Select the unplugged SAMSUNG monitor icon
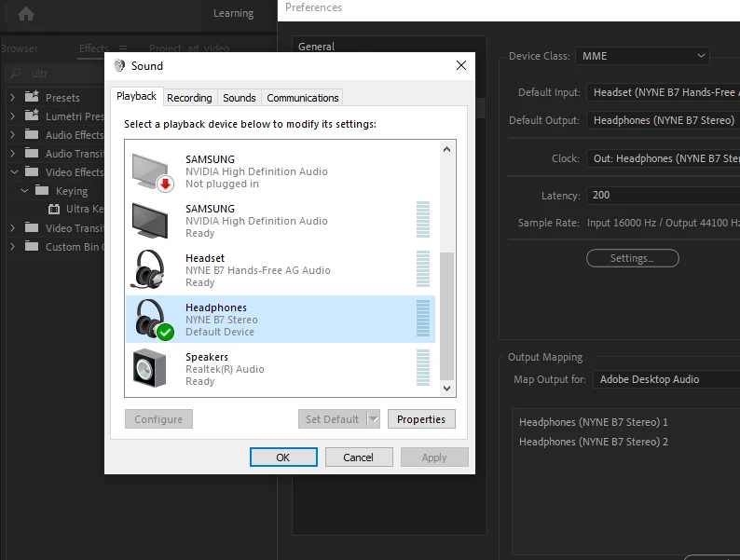 tap(153, 172)
